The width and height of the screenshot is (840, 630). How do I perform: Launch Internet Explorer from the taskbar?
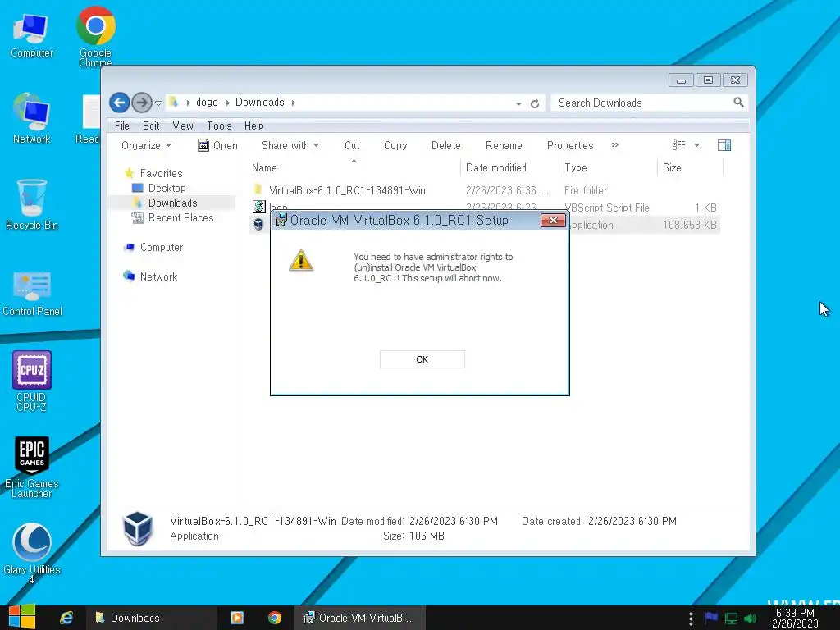(x=66, y=618)
